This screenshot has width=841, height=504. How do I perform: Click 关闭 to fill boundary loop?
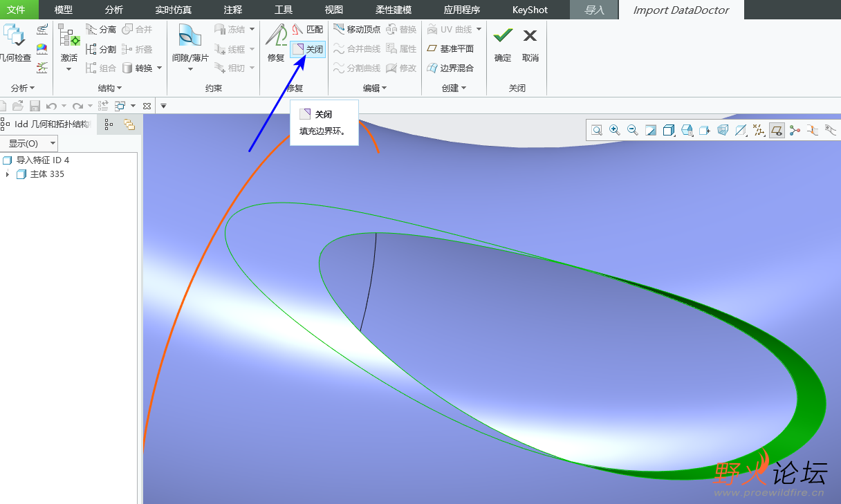pos(308,49)
